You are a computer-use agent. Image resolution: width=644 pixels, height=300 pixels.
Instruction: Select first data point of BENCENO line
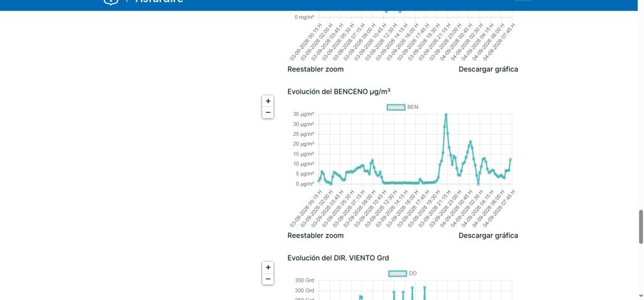pyautogui.click(x=319, y=181)
